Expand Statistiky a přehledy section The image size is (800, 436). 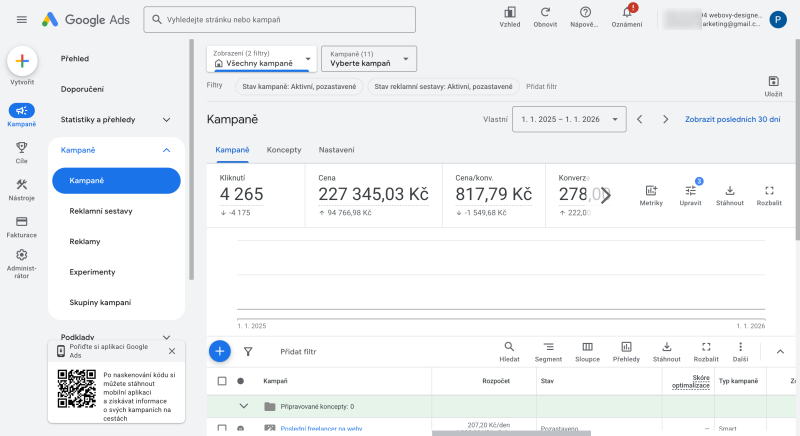(166, 120)
